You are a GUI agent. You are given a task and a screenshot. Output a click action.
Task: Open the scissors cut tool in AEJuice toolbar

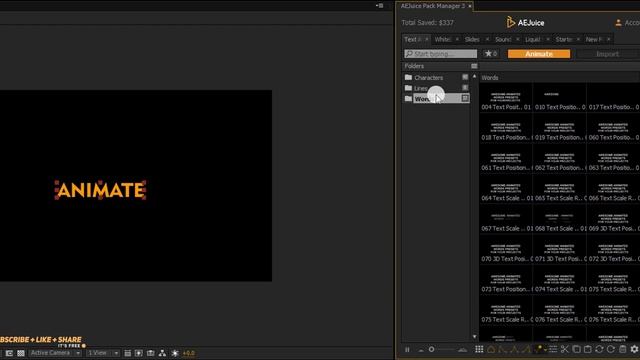click(564, 349)
